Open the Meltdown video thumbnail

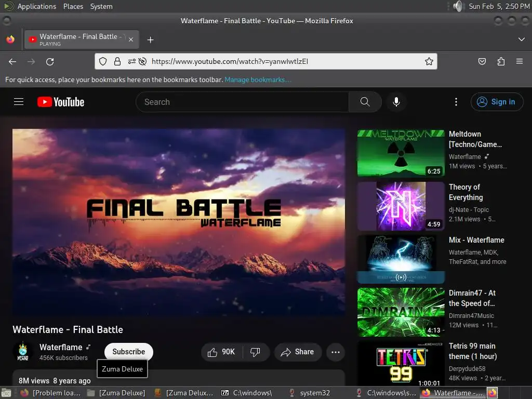coord(401,153)
